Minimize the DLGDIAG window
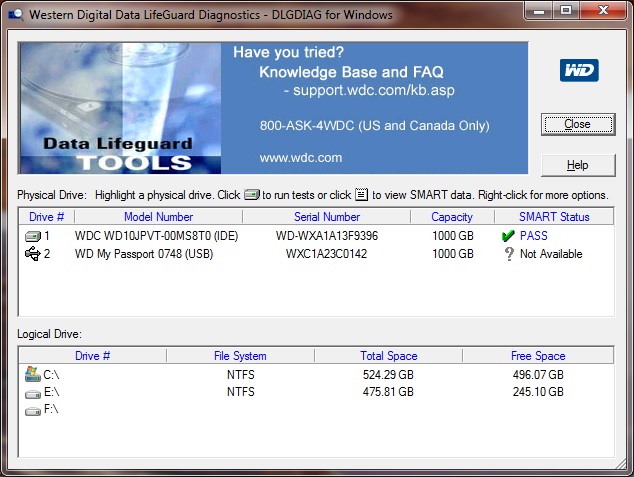Viewport: 634px width, 477px height. point(539,11)
